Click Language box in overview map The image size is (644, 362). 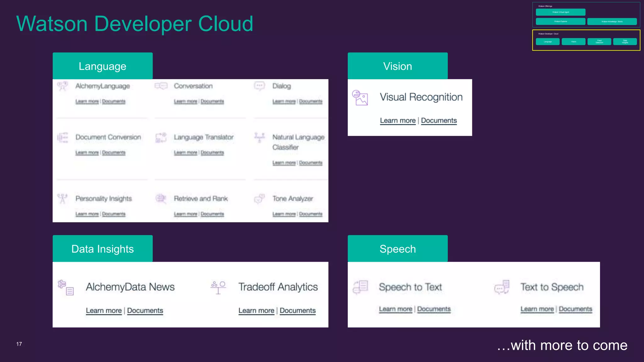(547, 41)
